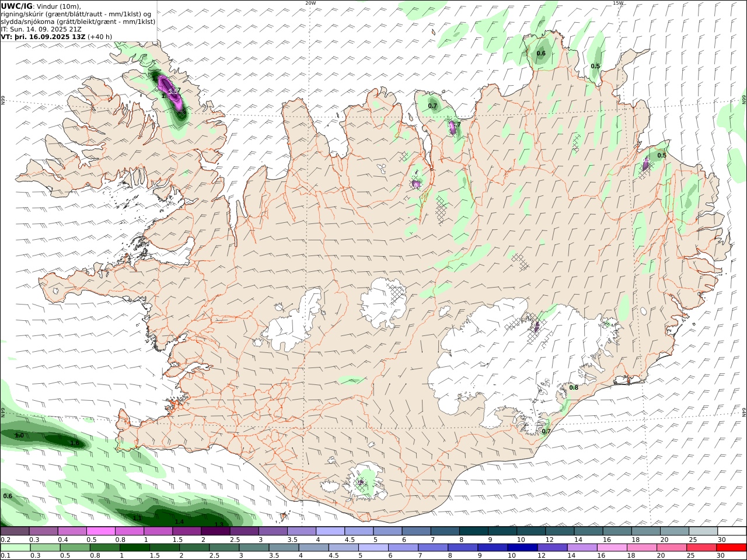The width and height of the screenshot is (747, 560).
Task: Click the 'slydda/snjókoma' legend description line
Action: [78, 22]
